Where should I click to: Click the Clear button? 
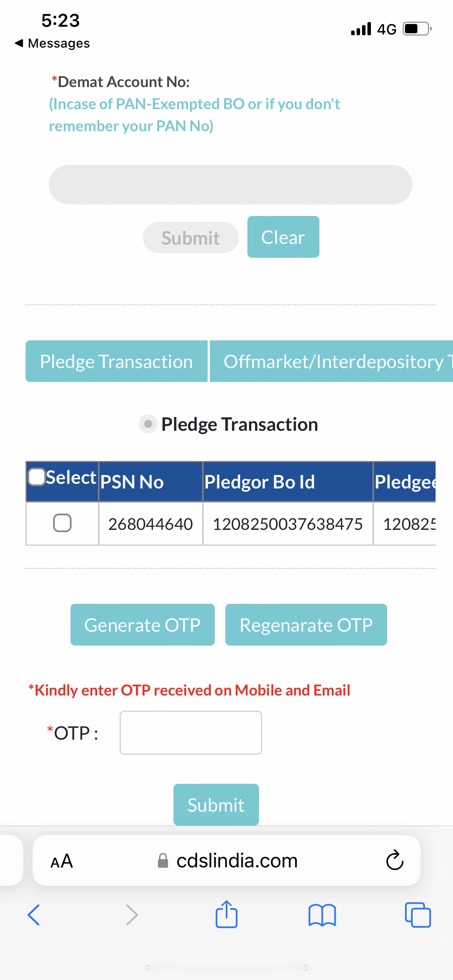click(283, 237)
